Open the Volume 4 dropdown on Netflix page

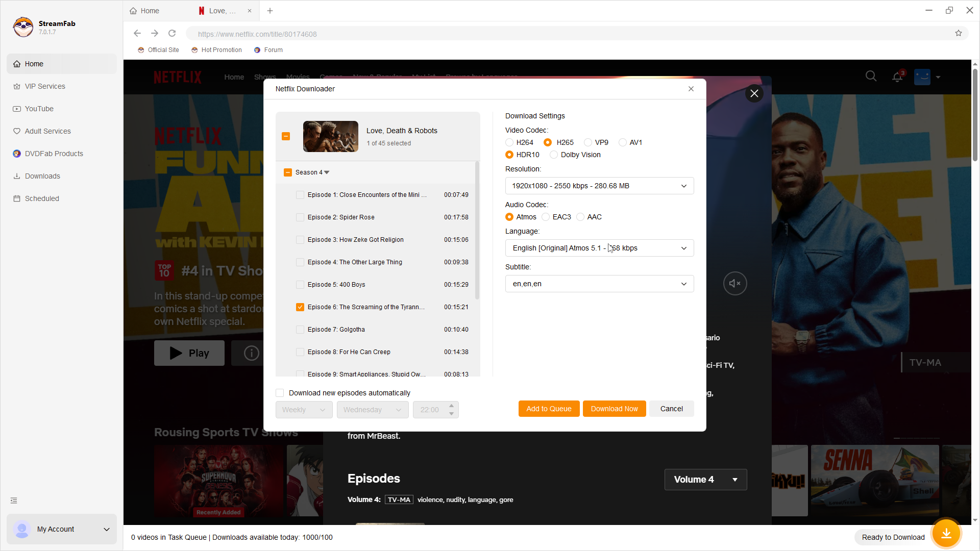(705, 480)
